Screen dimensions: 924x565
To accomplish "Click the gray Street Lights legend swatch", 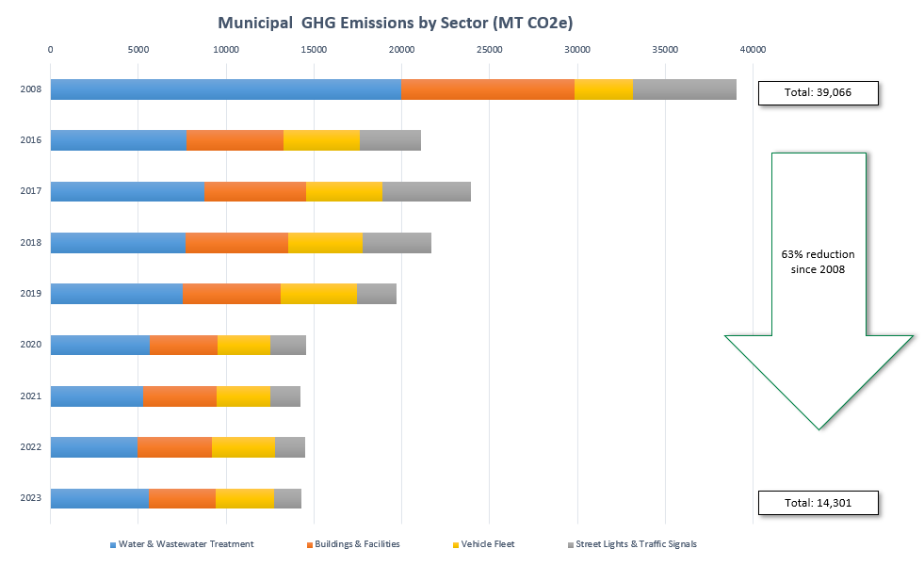I will tap(570, 544).
